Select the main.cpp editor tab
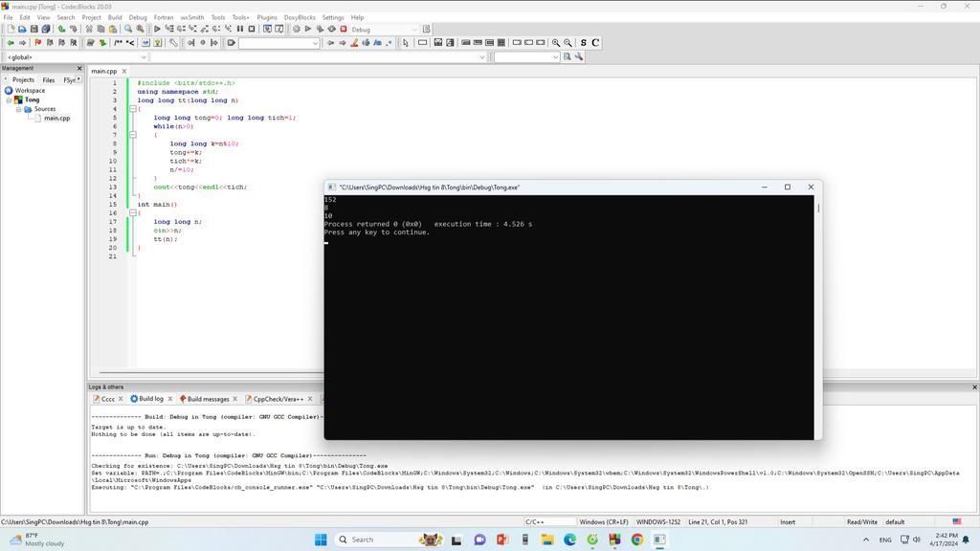This screenshot has width=980, height=551. click(x=103, y=71)
